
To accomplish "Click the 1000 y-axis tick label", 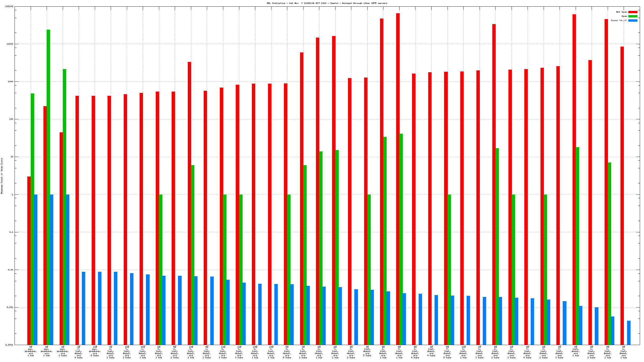I will click(x=10, y=82).
